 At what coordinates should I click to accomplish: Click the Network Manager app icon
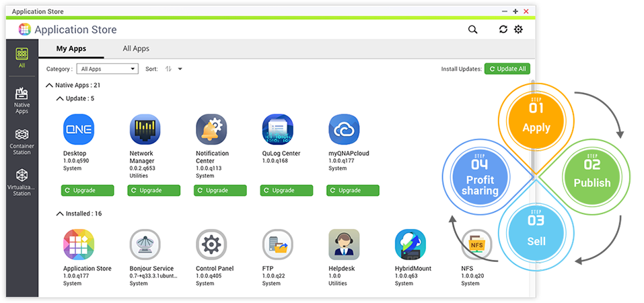pos(145,129)
